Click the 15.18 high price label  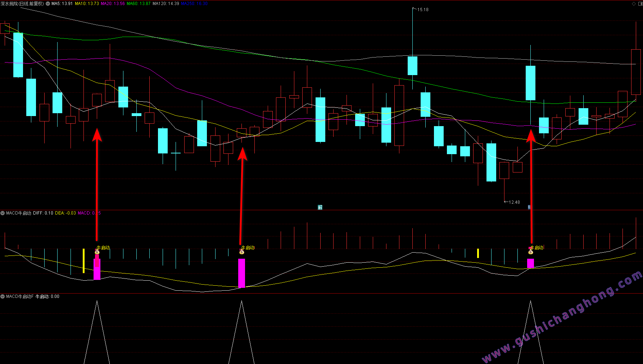(423, 10)
